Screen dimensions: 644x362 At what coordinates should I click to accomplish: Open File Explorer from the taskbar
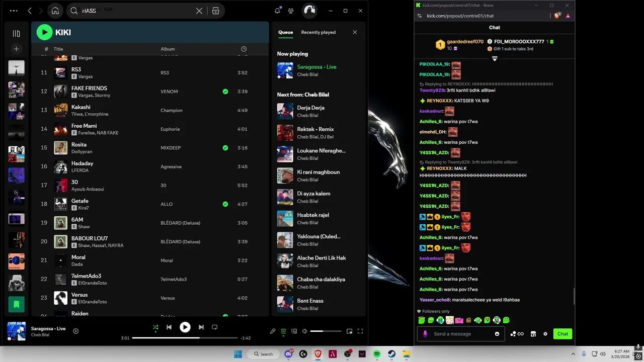(406, 354)
